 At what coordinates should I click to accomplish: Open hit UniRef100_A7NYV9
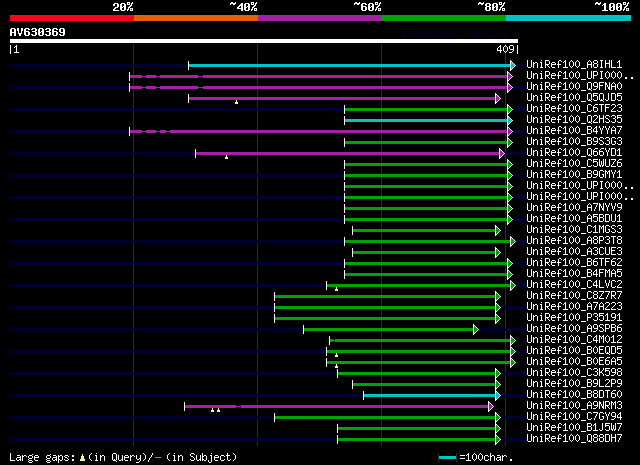pyautogui.click(x=574, y=208)
